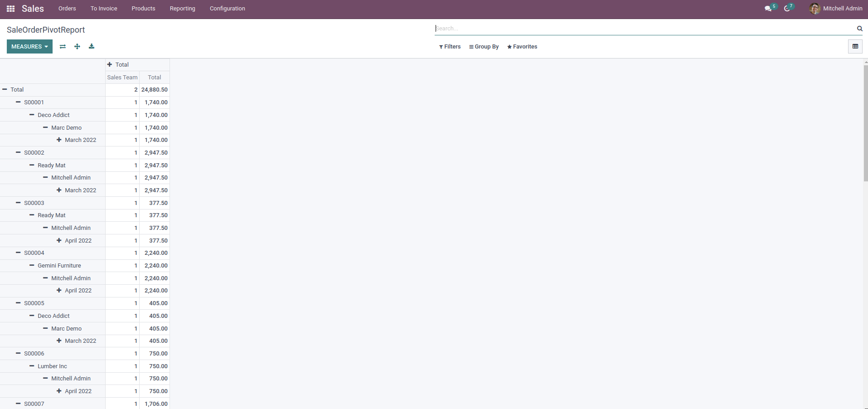Open the Group By dropdown
Viewport: 868px width, 409px height.
(x=484, y=47)
